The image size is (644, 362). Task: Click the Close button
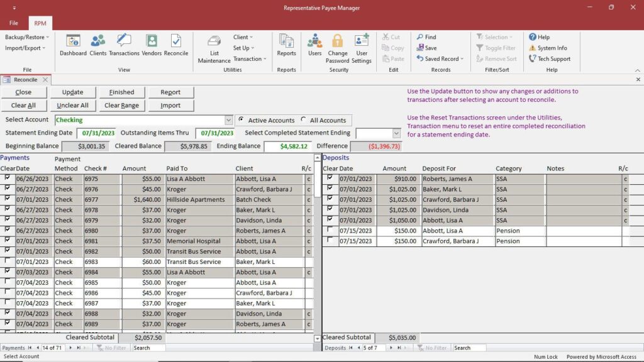(23, 92)
